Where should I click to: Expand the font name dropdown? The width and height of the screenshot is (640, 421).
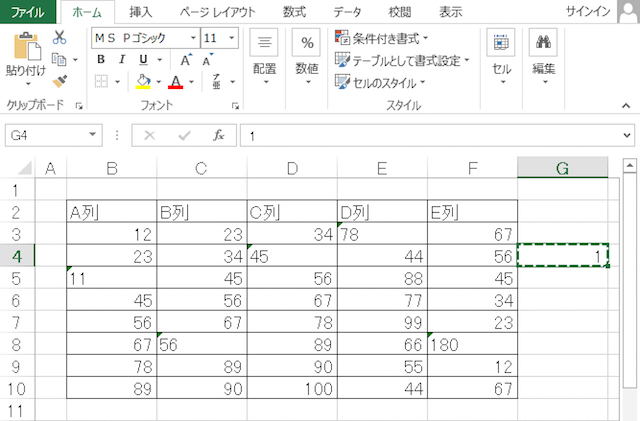pyautogui.click(x=193, y=38)
